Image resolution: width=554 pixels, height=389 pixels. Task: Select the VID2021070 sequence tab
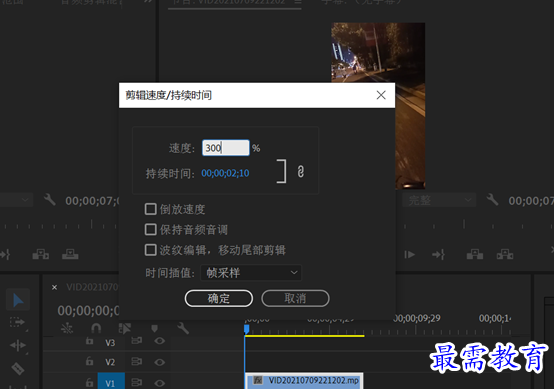click(92, 287)
